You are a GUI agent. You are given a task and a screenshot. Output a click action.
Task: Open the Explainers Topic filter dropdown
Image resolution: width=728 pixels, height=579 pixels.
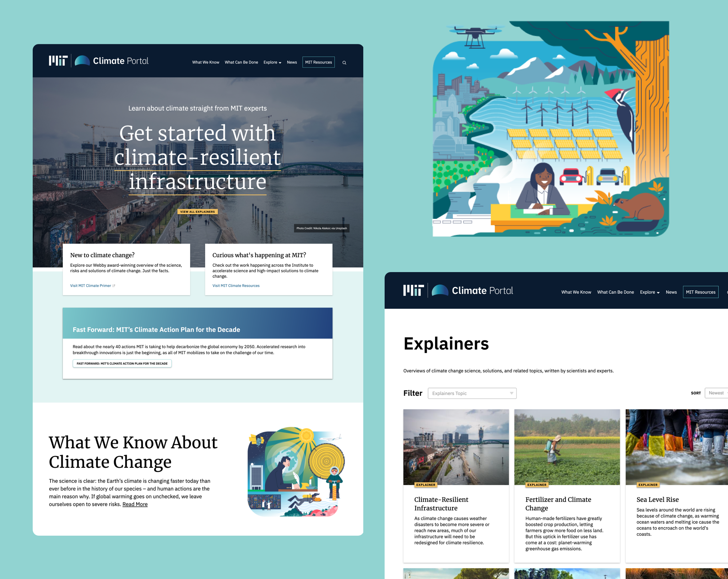(472, 393)
